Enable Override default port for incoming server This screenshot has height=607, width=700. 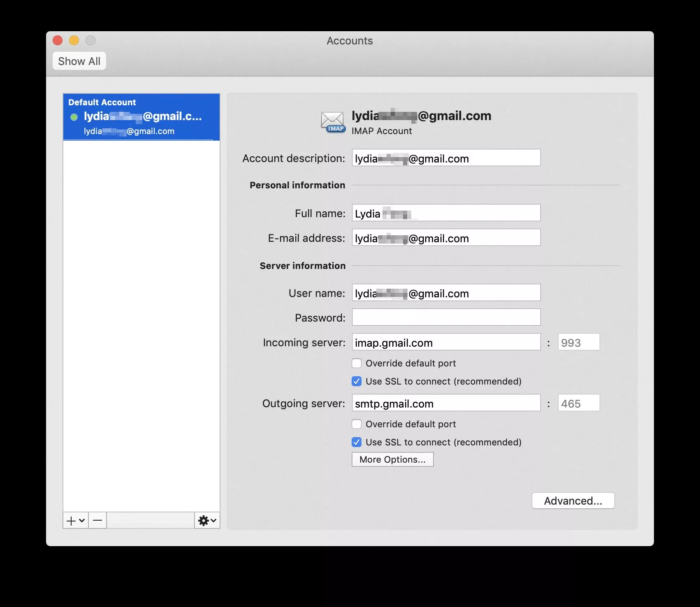[x=357, y=363]
